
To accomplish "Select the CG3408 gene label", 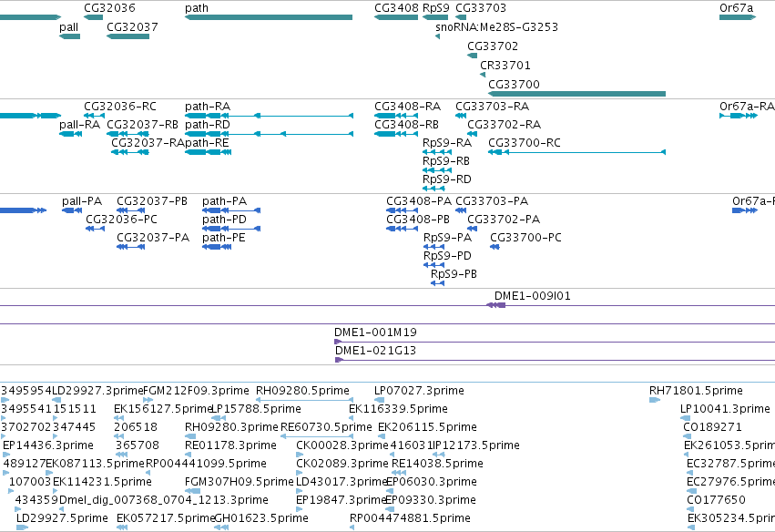I will point(396,8).
